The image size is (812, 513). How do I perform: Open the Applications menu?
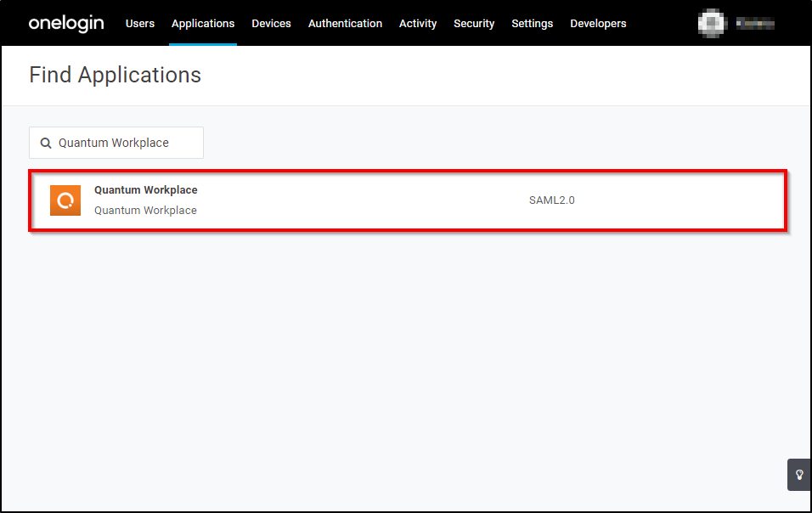click(203, 23)
